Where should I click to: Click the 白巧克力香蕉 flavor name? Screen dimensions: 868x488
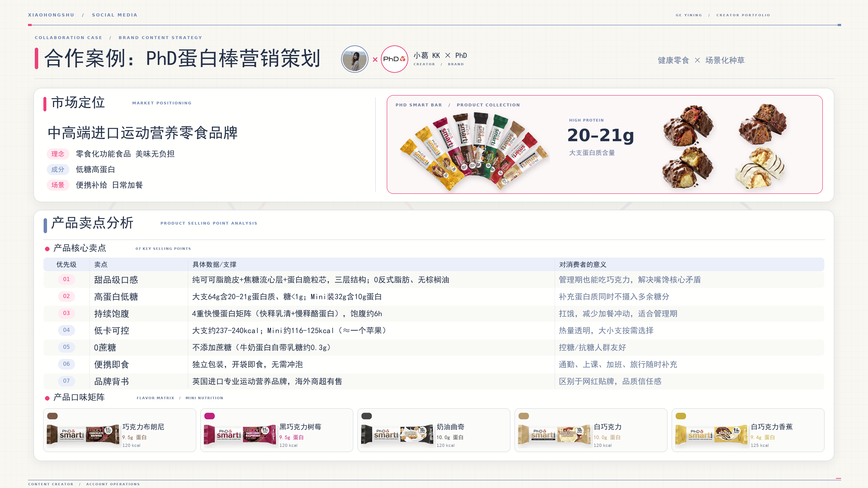tap(772, 427)
